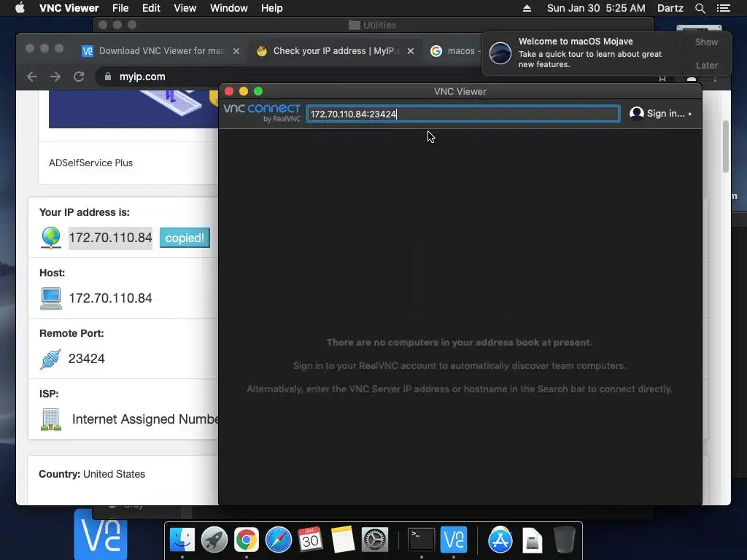Click the myip.com address bar
This screenshot has width=747, height=560.
tap(142, 77)
